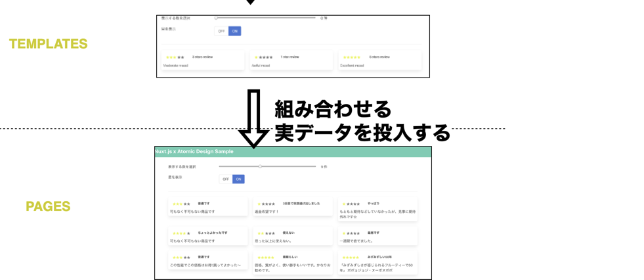The width and height of the screenshot is (644, 280).
Task: Click the stars in the 最悪です review card
Action: (351, 233)
